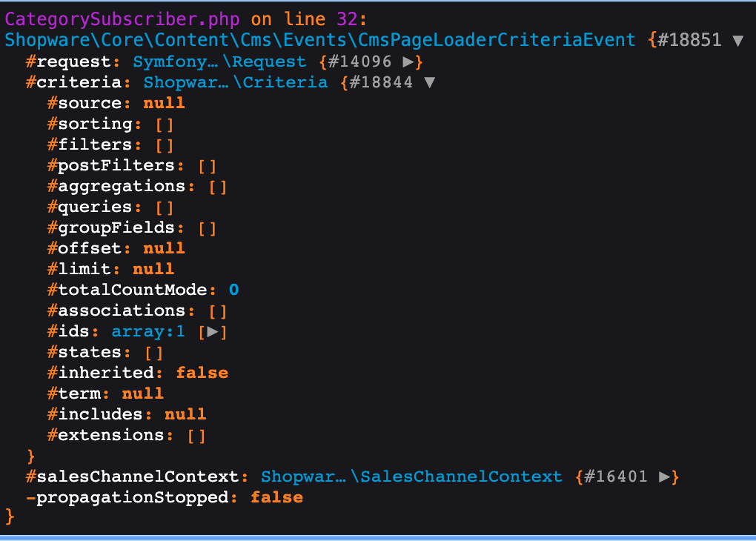Click the null value of #limit
This screenshot has height=541, width=756.
(153, 269)
